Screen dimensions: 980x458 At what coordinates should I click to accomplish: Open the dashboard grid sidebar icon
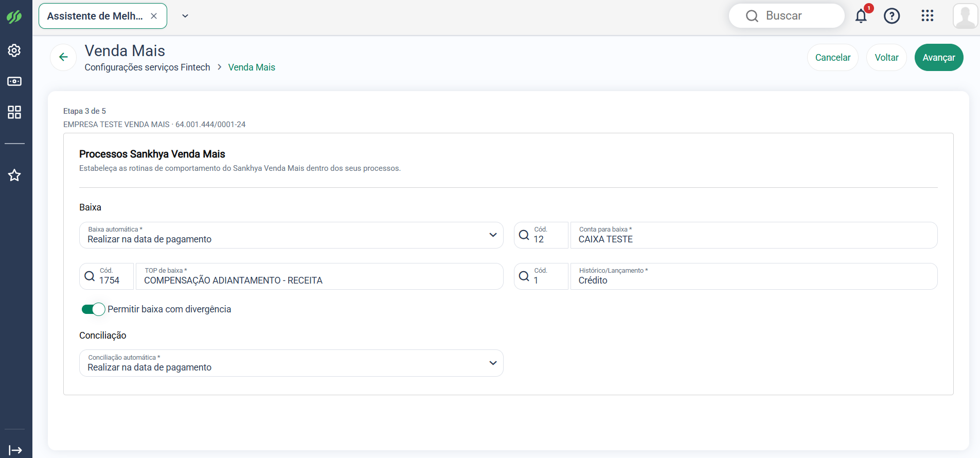point(14,112)
